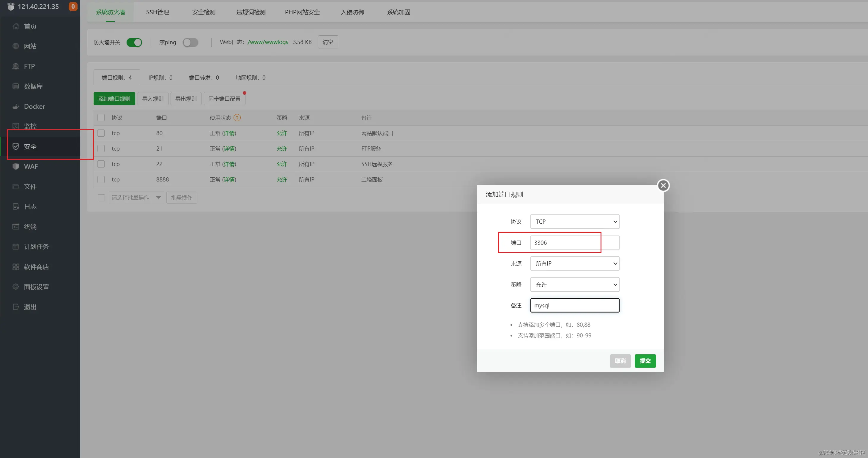Open the IP规则 tab
This screenshot has width=868, height=458.
point(160,78)
